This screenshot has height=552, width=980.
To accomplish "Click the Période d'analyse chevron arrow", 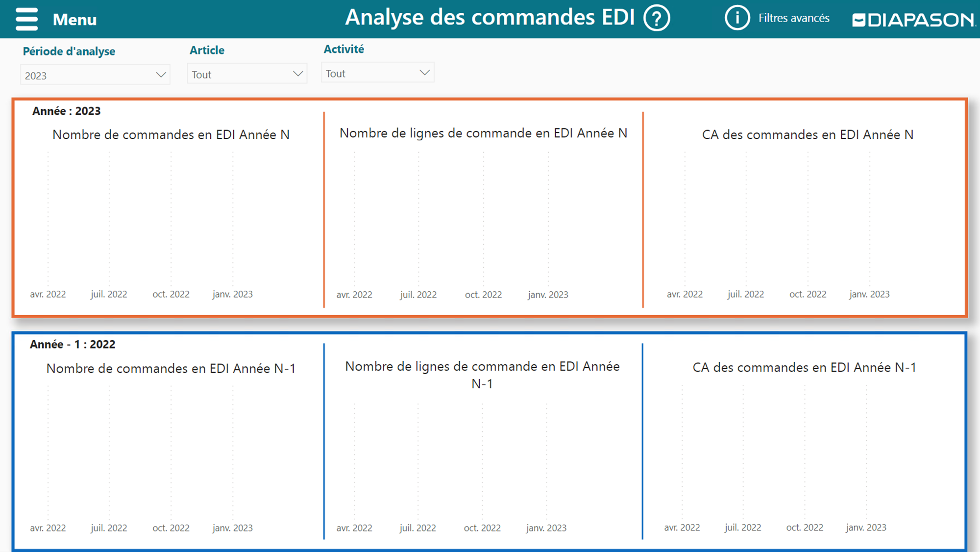I will (x=160, y=75).
